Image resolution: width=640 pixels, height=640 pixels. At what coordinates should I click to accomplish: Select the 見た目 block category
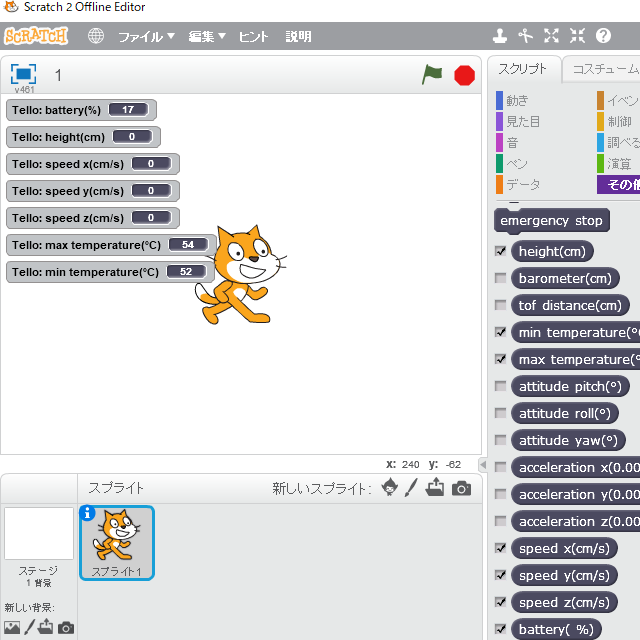(518, 122)
